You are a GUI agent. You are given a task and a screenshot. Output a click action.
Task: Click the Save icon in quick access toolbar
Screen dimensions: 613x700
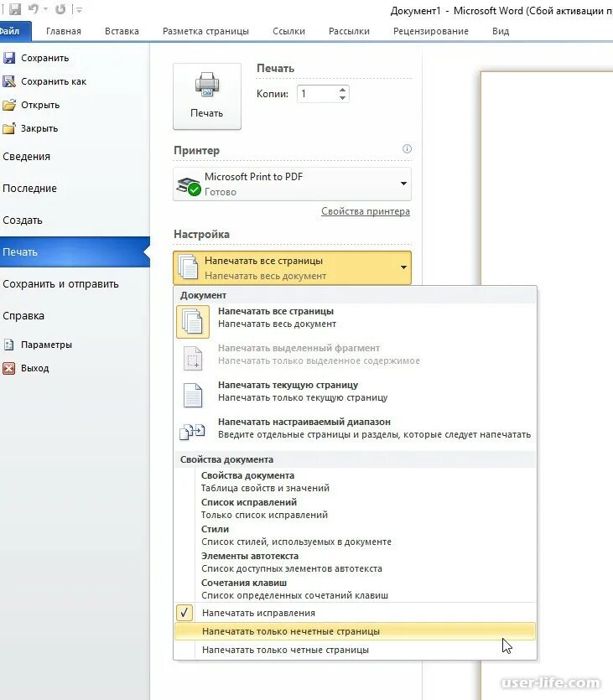click(x=15, y=9)
